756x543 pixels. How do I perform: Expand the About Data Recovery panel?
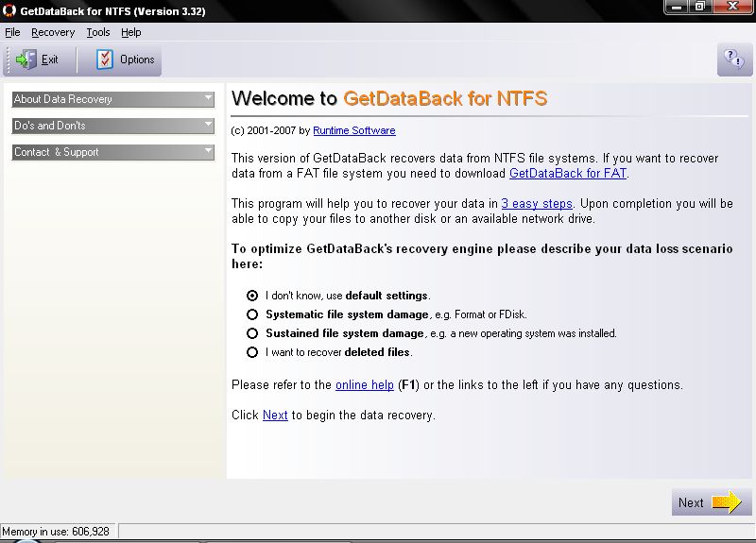coord(112,99)
